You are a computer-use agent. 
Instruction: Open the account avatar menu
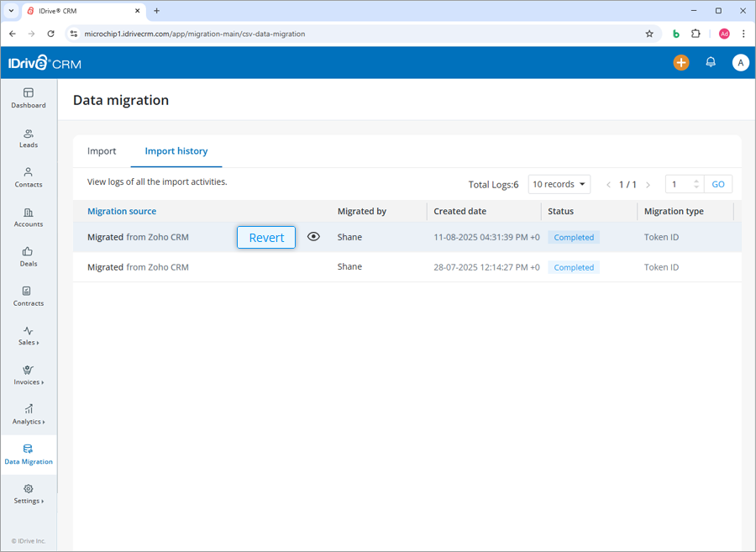(x=740, y=62)
